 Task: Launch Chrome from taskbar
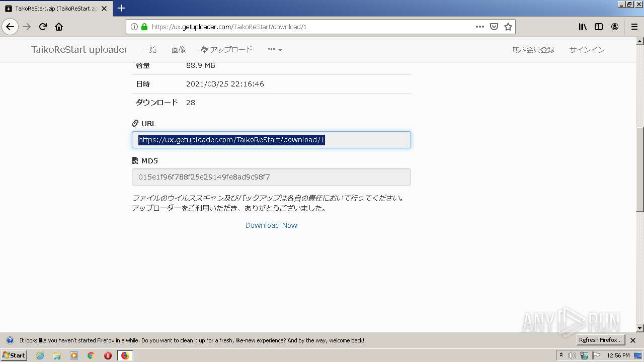click(91, 355)
